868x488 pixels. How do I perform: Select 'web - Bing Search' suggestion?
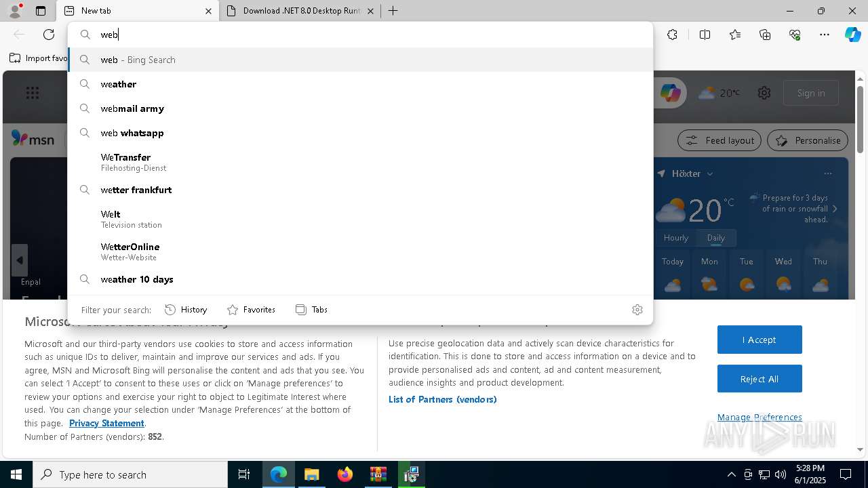[360, 60]
